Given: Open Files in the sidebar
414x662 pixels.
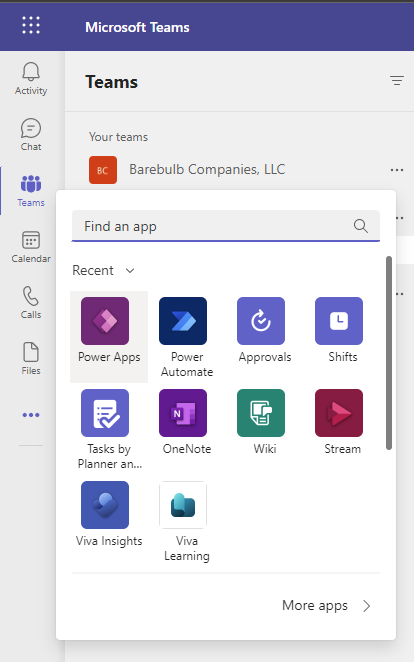Looking at the screenshot, I should tap(31, 359).
